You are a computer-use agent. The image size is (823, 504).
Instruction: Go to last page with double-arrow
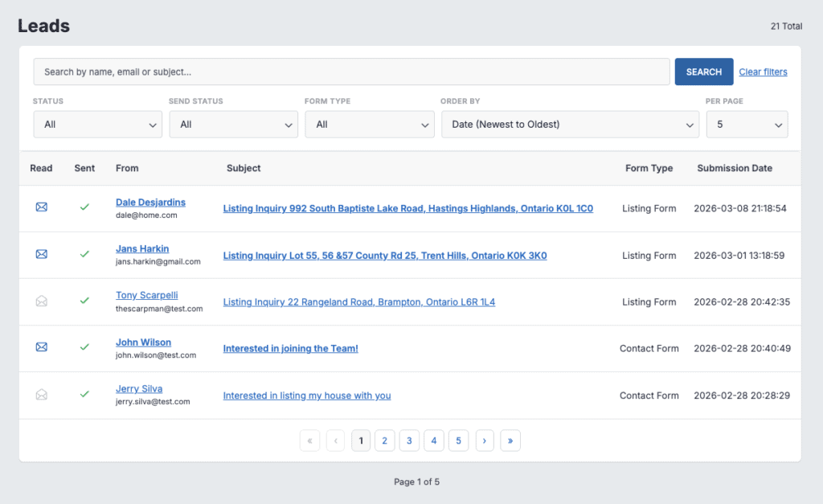point(510,440)
